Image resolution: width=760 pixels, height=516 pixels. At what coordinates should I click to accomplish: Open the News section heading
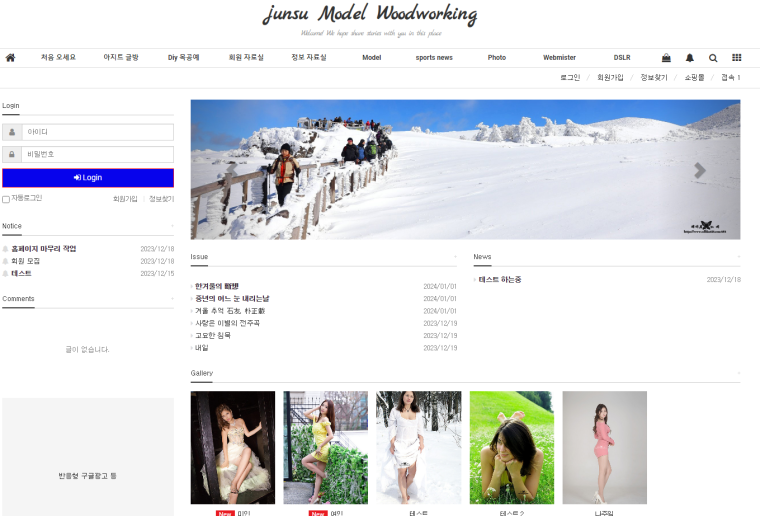click(x=482, y=257)
